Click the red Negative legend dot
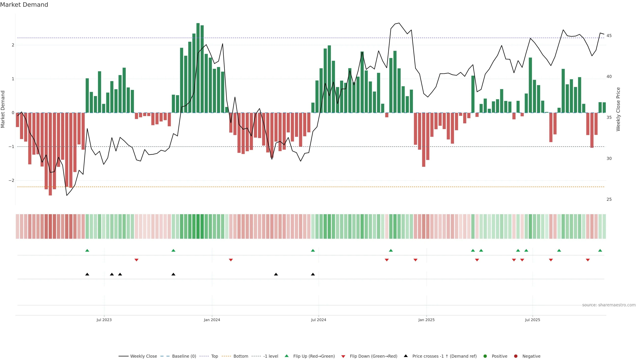 coord(516,356)
